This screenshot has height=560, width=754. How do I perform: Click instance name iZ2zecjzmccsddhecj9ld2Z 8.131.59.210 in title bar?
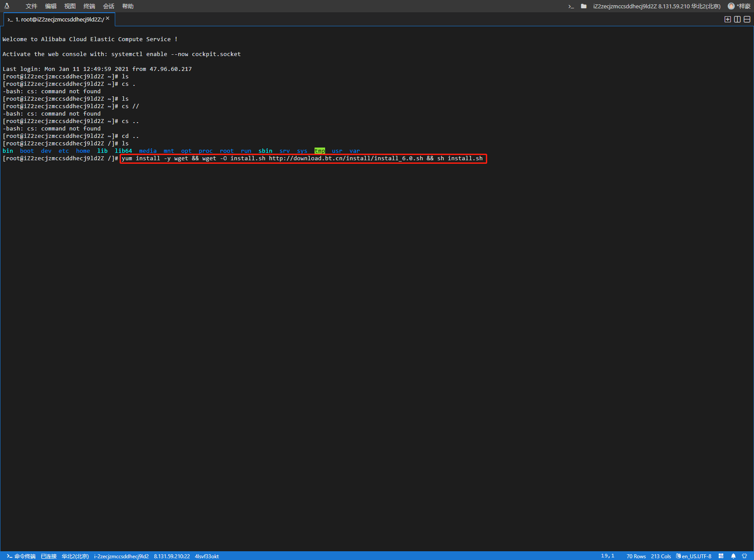coord(657,6)
